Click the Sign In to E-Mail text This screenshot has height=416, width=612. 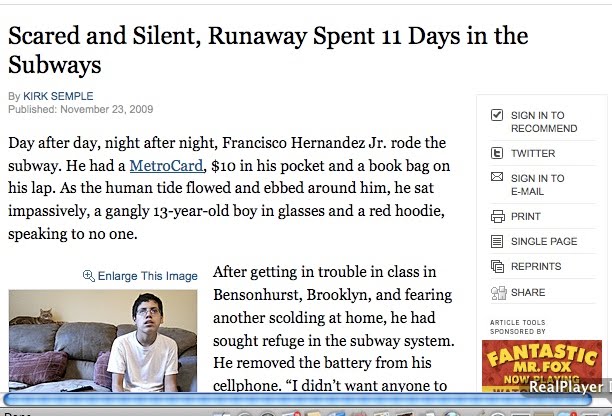(537, 185)
